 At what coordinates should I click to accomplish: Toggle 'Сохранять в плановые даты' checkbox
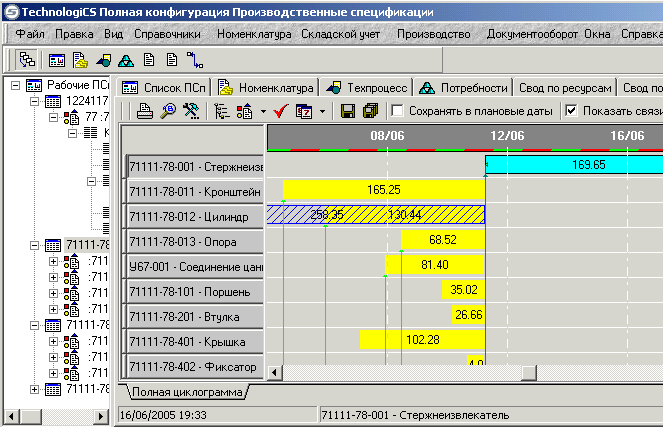pyautogui.click(x=397, y=111)
